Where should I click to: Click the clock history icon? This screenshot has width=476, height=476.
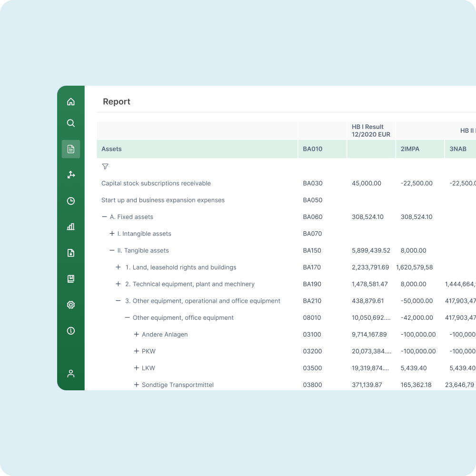pos(71,201)
